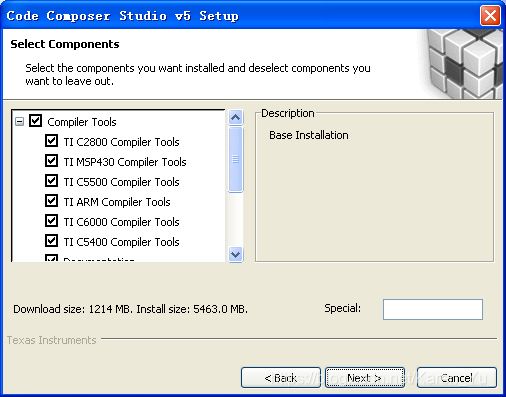Toggle TI C2800 Compiler Tools checkbox
Screen dimensions: 506x397
[51, 141]
